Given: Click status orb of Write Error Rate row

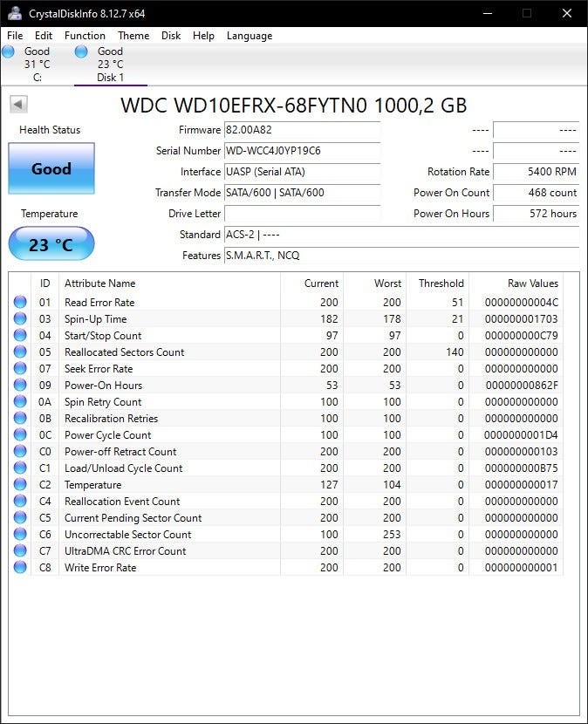Looking at the screenshot, I should pyautogui.click(x=20, y=568).
